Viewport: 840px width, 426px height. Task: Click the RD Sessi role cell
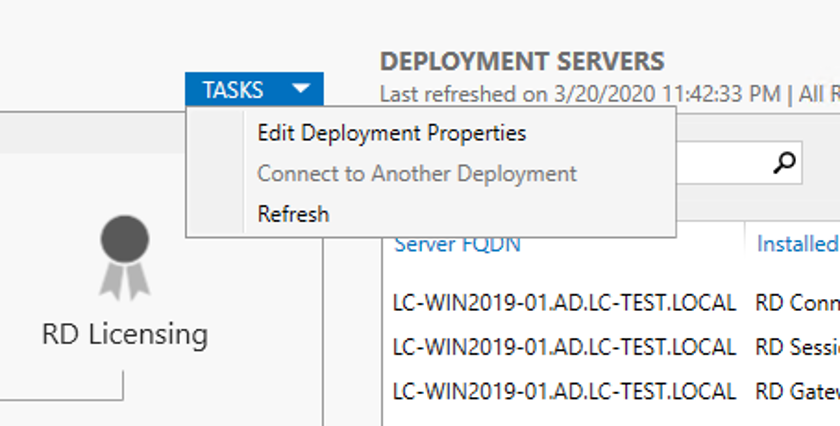(797, 346)
